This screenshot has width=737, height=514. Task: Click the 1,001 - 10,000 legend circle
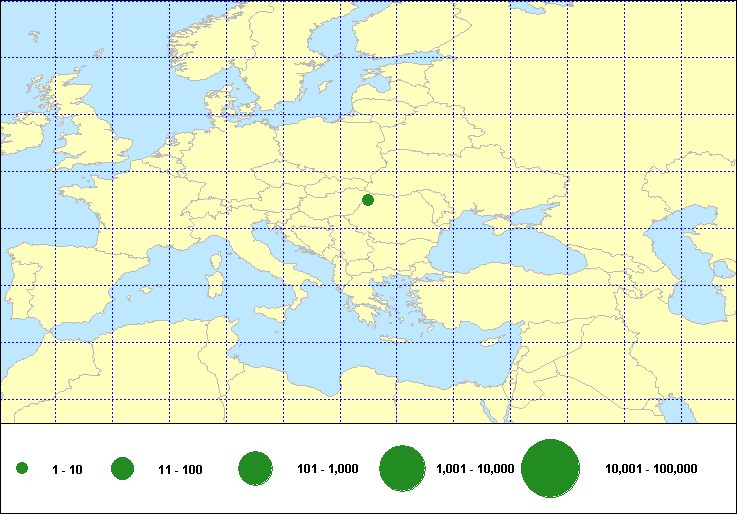[404, 469]
